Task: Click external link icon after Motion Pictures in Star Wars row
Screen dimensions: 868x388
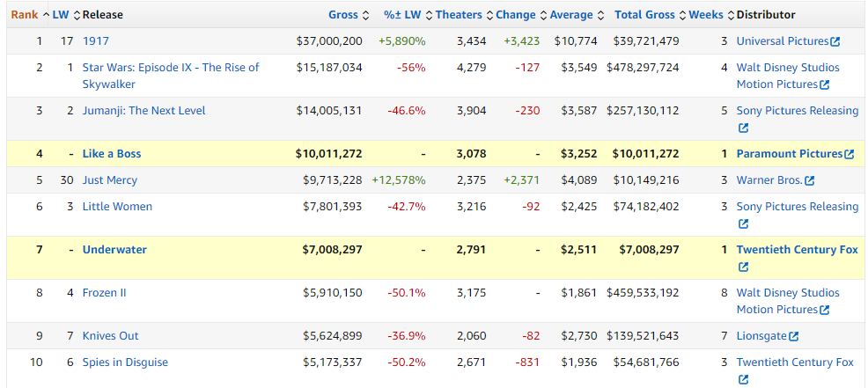Action: coord(825,85)
